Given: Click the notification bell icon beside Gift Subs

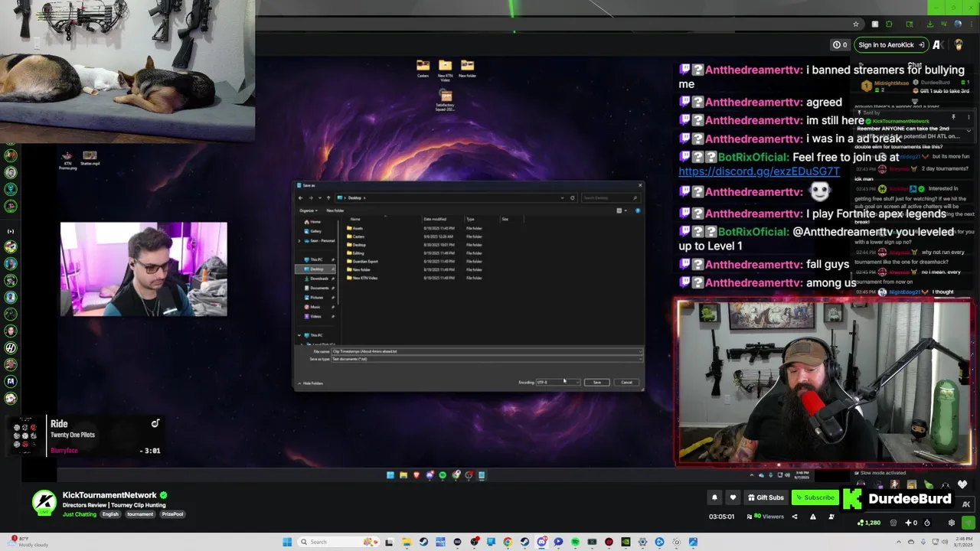Looking at the screenshot, I should point(714,497).
